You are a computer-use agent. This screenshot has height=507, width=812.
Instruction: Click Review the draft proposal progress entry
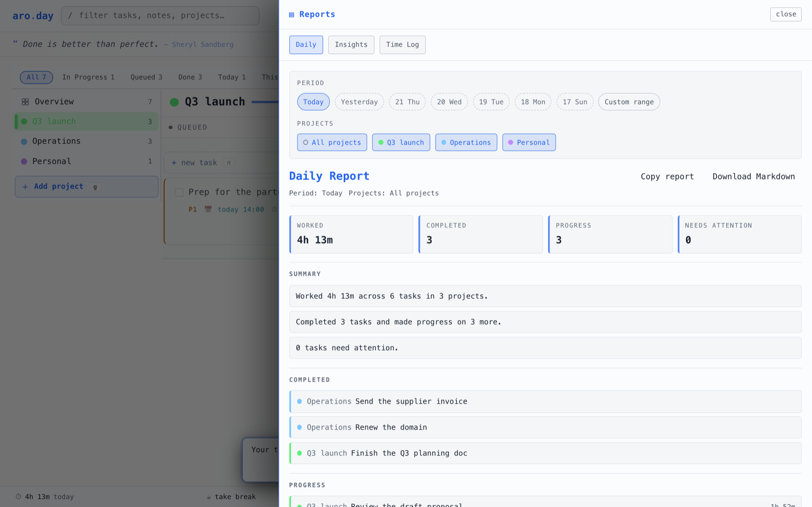tap(545, 502)
